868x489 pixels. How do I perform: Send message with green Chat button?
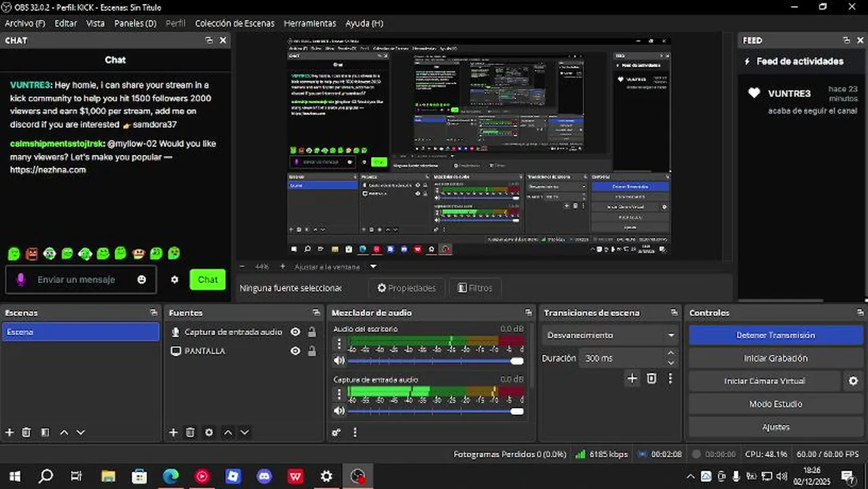pyautogui.click(x=207, y=279)
